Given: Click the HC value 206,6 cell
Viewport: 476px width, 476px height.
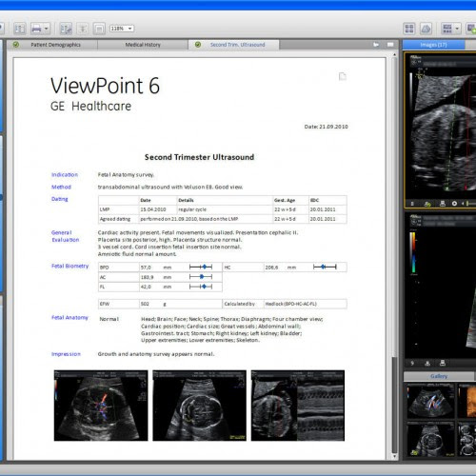Looking at the screenshot, I should point(275,268).
